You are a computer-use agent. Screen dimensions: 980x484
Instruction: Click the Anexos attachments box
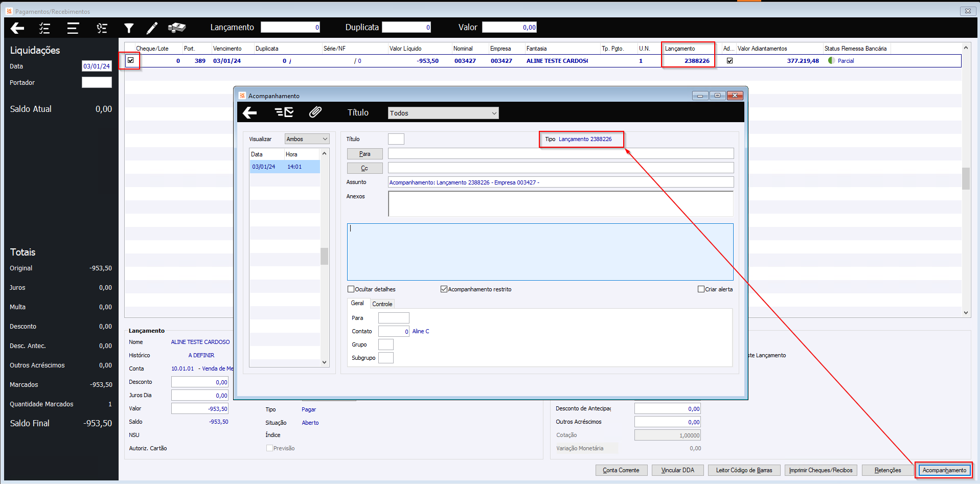[561, 204]
